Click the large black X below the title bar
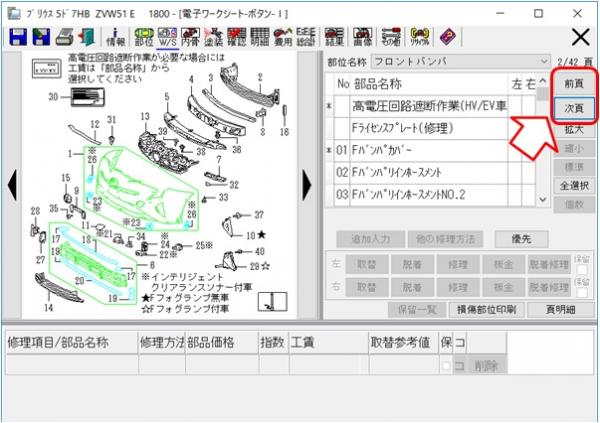 click(x=580, y=38)
